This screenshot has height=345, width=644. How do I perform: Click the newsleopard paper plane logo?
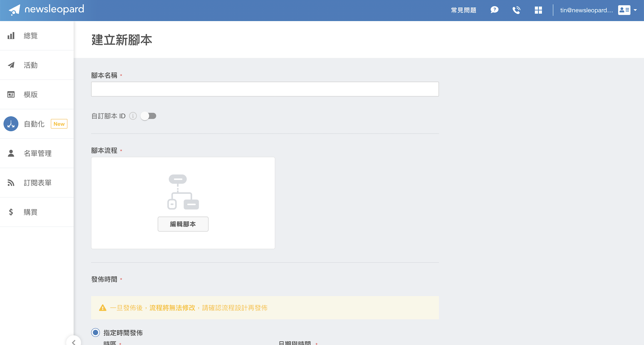(14, 10)
